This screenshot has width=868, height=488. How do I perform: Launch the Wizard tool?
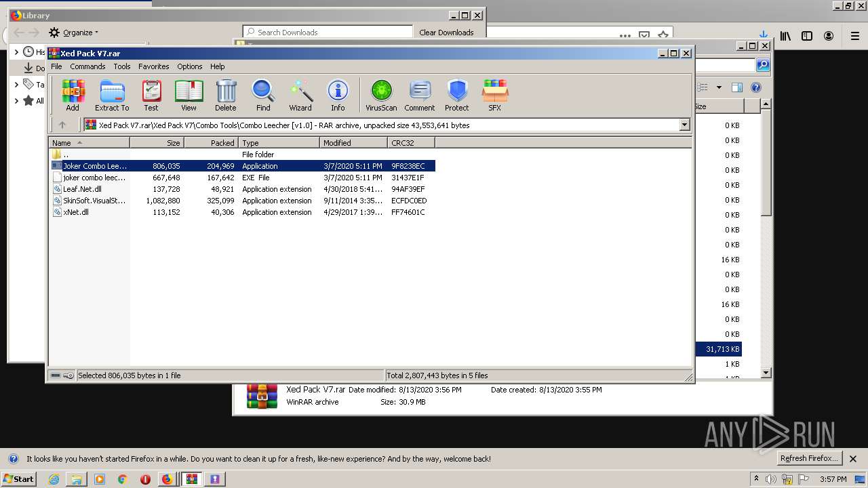pos(300,96)
